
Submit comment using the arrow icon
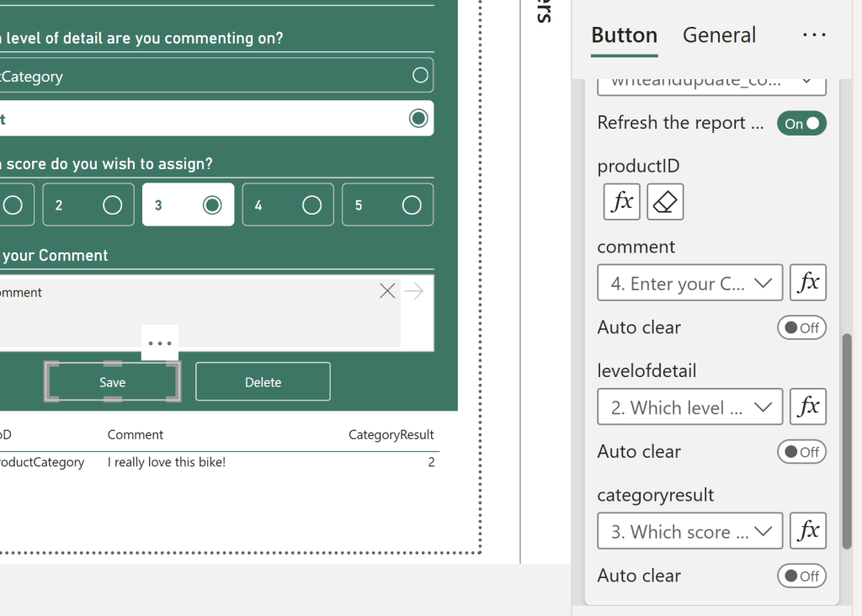(413, 291)
